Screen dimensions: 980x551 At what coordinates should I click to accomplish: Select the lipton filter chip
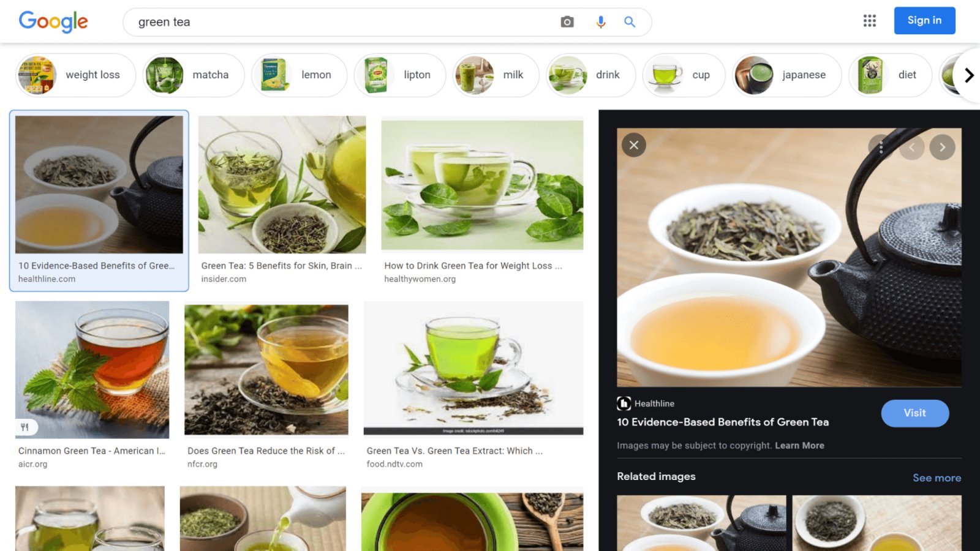click(x=400, y=75)
